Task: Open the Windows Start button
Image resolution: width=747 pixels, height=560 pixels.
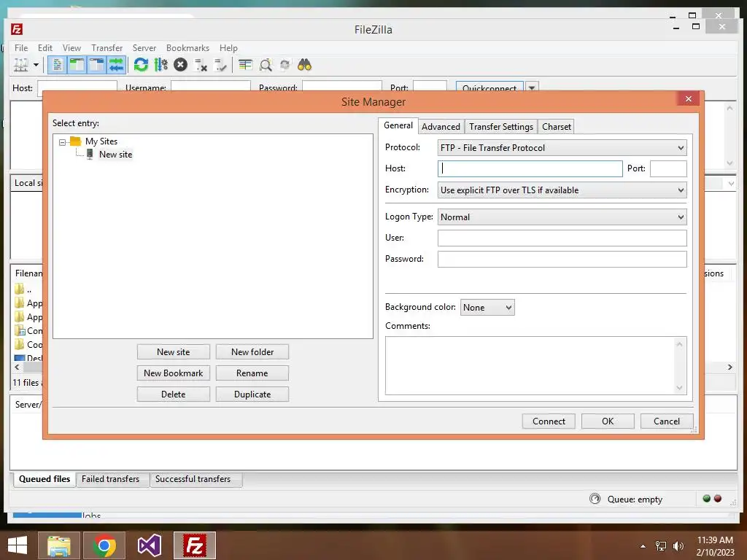Action: tap(18, 545)
